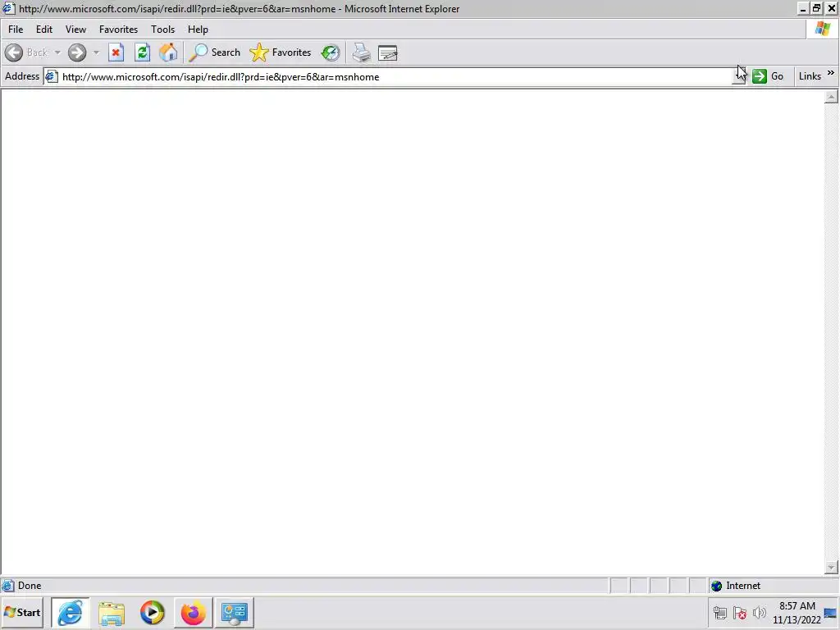
Task: Open the Search pane button
Action: click(x=215, y=52)
